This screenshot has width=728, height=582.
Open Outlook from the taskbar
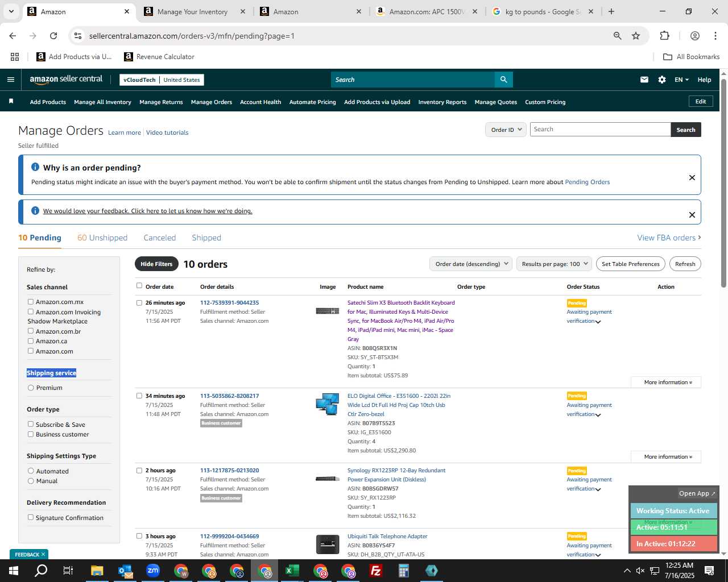tap(125, 571)
